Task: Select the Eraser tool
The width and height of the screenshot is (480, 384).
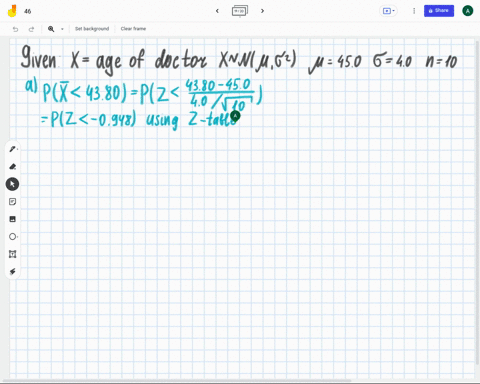Action: click(x=12, y=166)
